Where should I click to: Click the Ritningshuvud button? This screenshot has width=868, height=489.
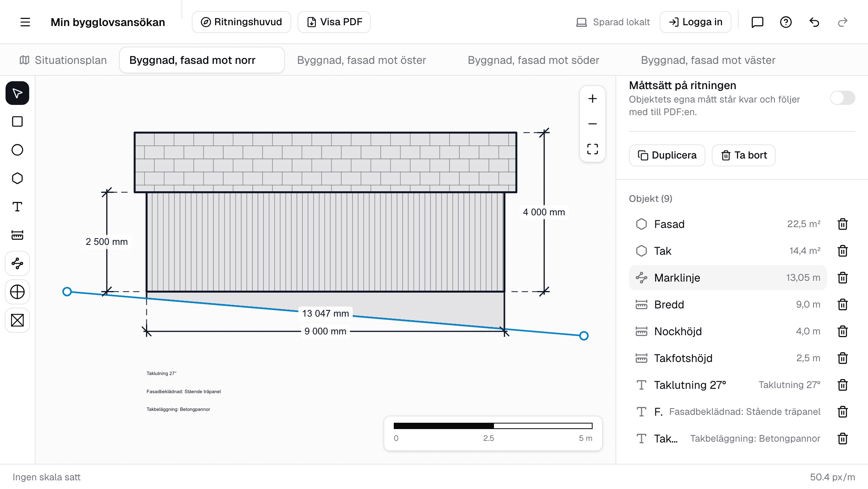[x=241, y=22]
